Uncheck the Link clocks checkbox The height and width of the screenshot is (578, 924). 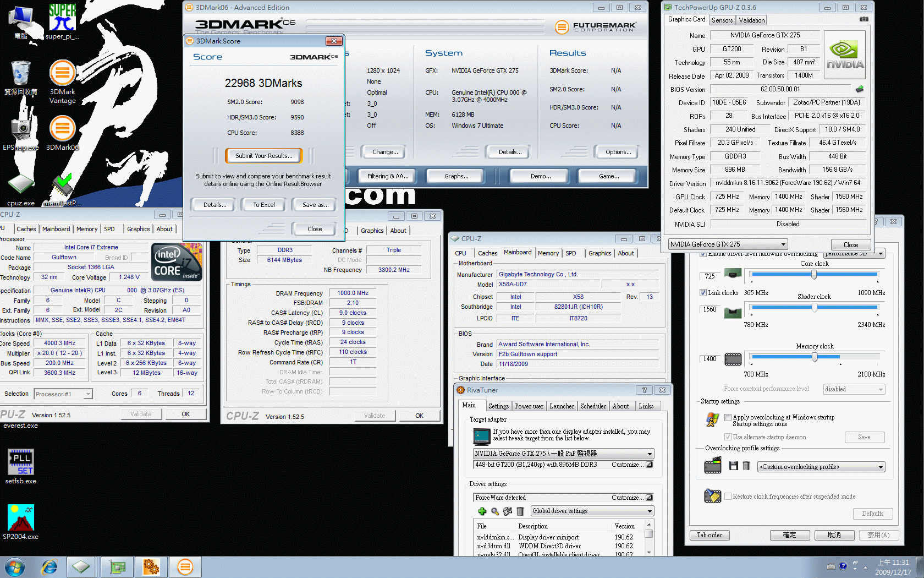703,293
